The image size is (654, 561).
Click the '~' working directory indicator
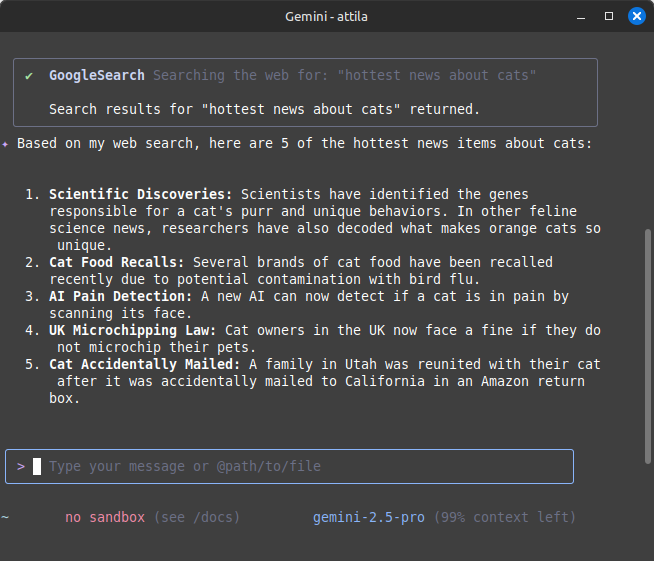point(5,518)
